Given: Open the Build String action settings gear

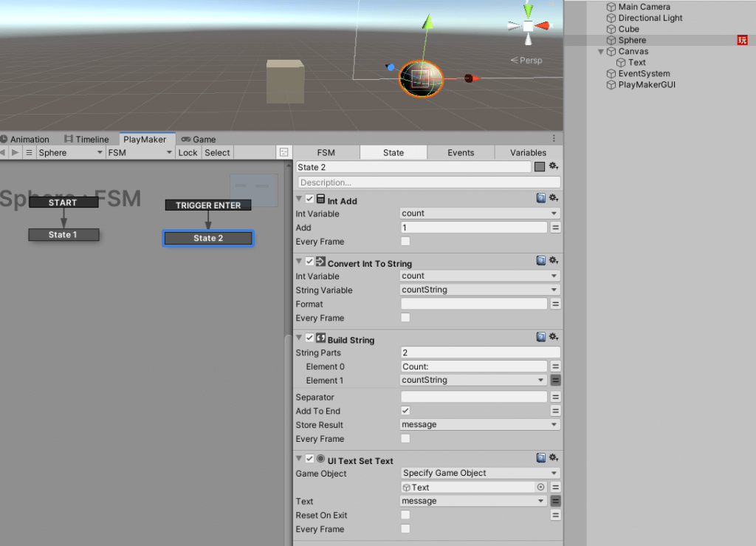Looking at the screenshot, I should point(553,338).
